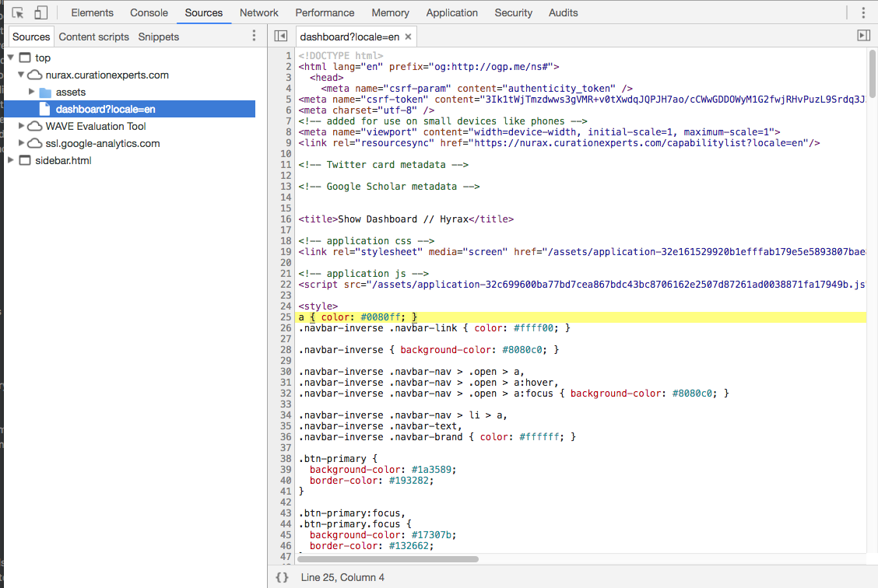Click the #0080ff color value on line 25
Image resolution: width=878 pixels, height=588 pixels.
tap(380, 317)
